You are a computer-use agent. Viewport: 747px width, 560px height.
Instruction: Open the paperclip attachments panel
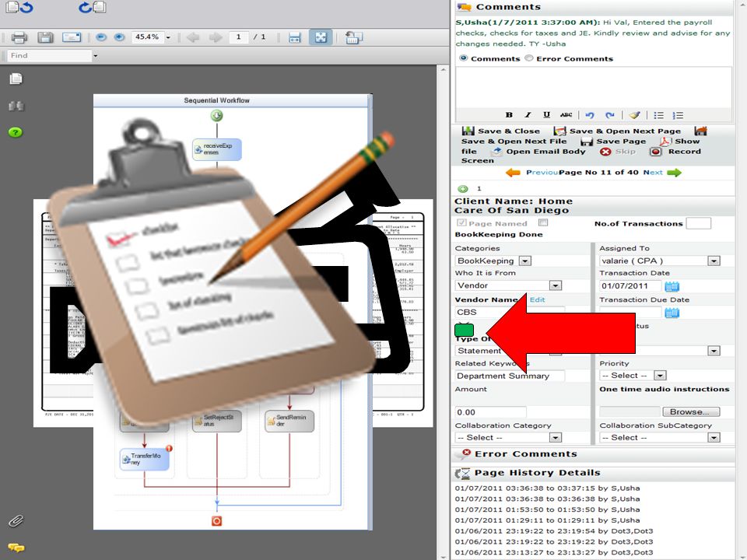tap(16, 521)
